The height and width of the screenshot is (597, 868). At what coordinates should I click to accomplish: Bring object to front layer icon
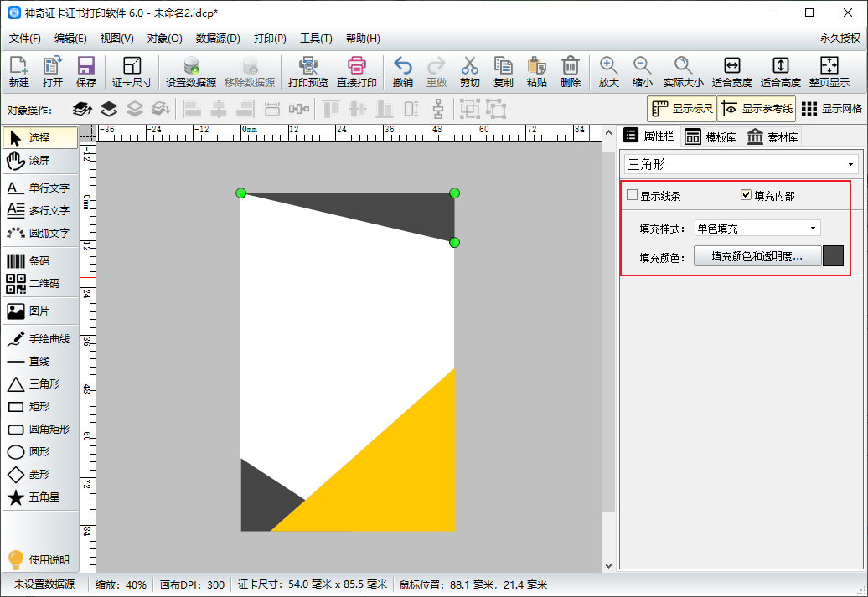click(x=82, y=109)
